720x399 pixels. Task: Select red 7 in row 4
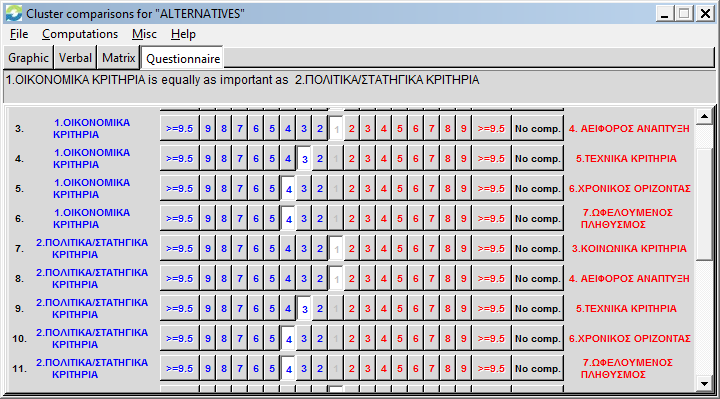pyautogui.click(x=432, y=158)
